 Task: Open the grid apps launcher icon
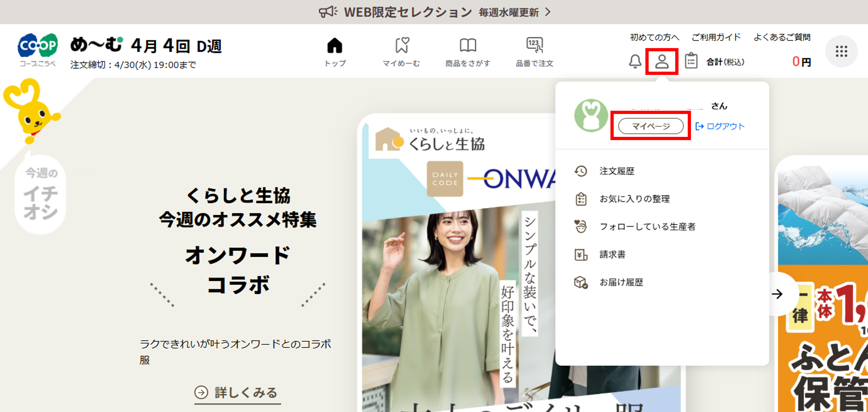[x=841, y=51]
